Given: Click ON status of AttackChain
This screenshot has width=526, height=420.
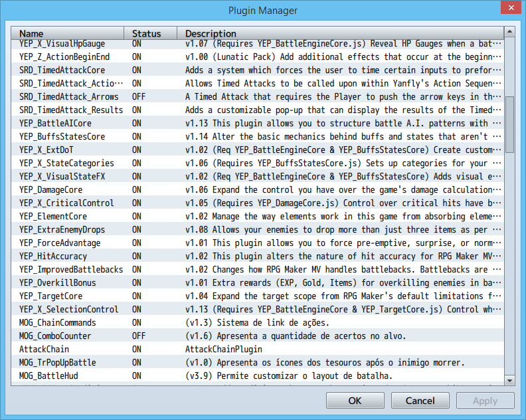Looking at the screenshot, I should click(137, 349).
